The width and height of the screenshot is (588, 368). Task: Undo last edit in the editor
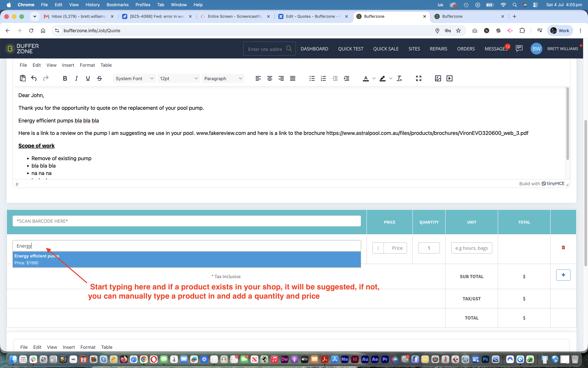coord(34,78)
